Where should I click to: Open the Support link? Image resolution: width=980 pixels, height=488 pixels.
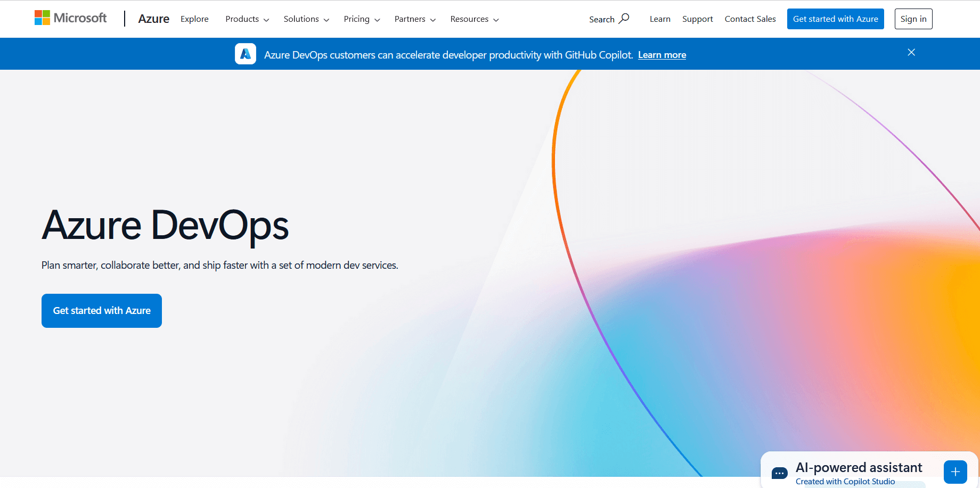pos(697,19)
